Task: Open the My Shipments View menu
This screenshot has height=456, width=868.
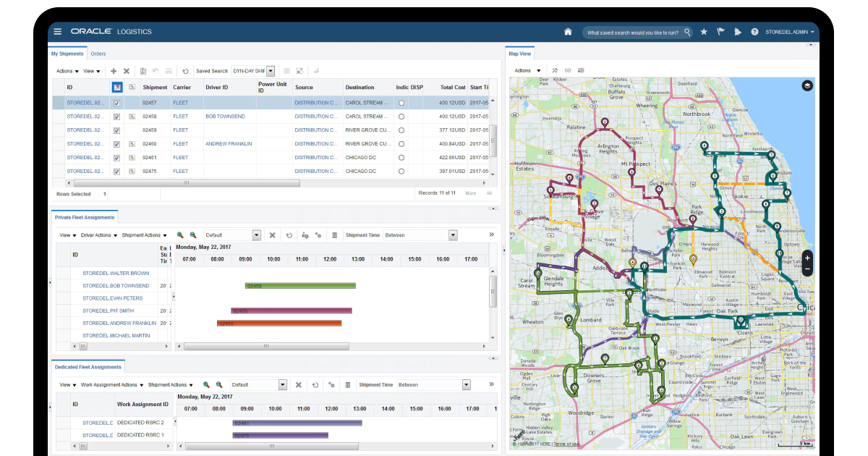Action: pyautogui.click(x=92, y=71)
